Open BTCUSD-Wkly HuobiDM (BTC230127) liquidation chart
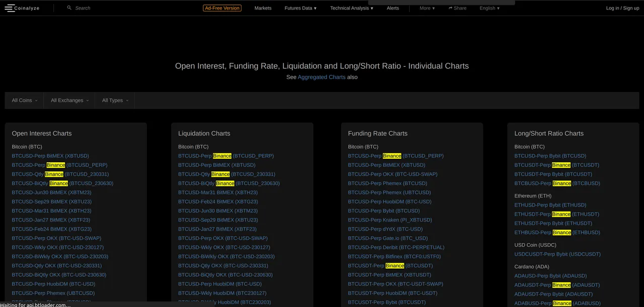 (x=222, y=293)
